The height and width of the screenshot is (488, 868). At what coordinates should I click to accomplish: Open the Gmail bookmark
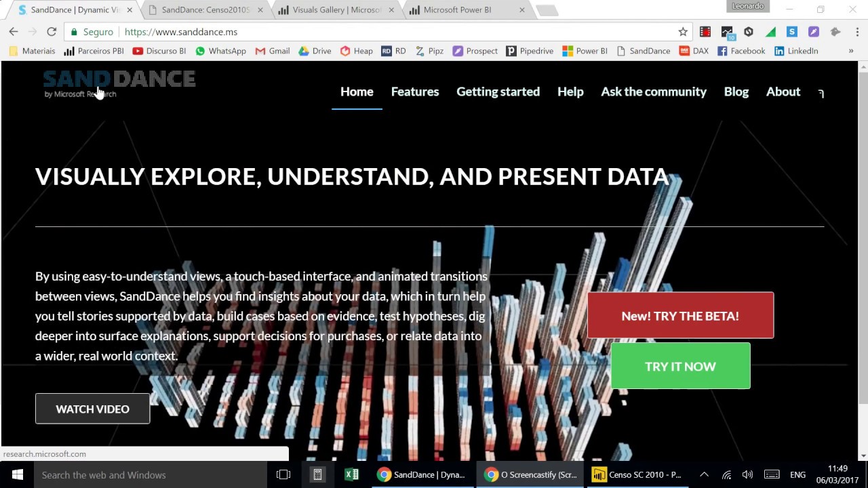(273, 51)
